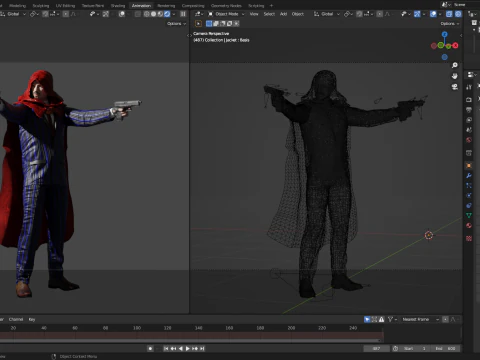Open Global orientation dropdown in right viewport
Viewport: 480px width, 360px height.
pos(327,14)
